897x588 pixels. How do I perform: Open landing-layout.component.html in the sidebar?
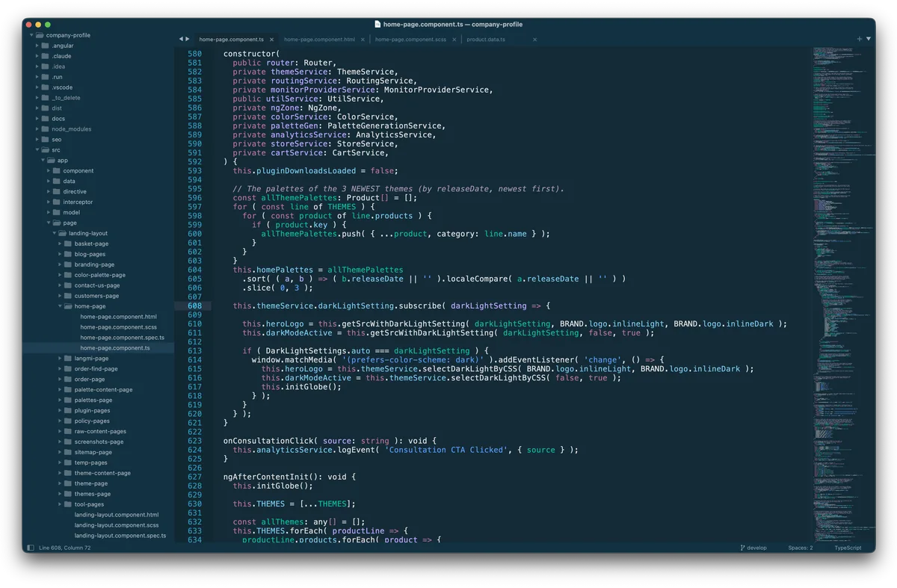click(117, 515)
